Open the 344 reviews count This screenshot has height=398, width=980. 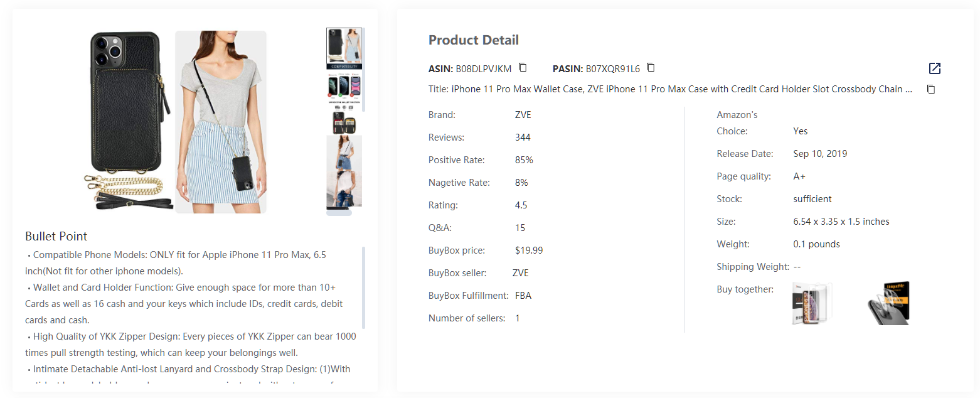522,137
